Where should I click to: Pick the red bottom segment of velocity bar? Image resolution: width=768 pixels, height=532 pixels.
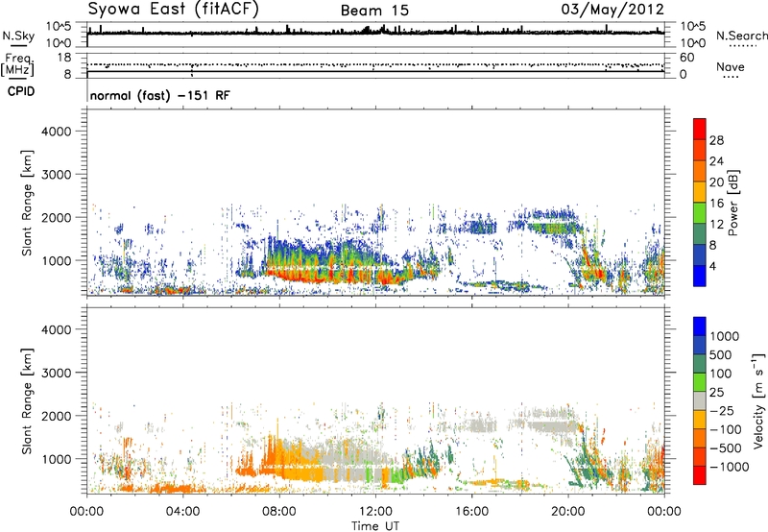pos(700,475)
